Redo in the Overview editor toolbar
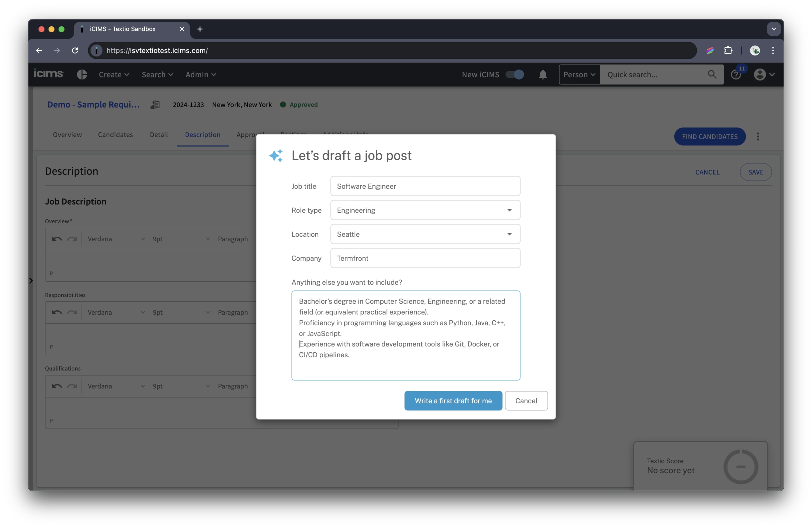812x528 pixels. point(72,239)
